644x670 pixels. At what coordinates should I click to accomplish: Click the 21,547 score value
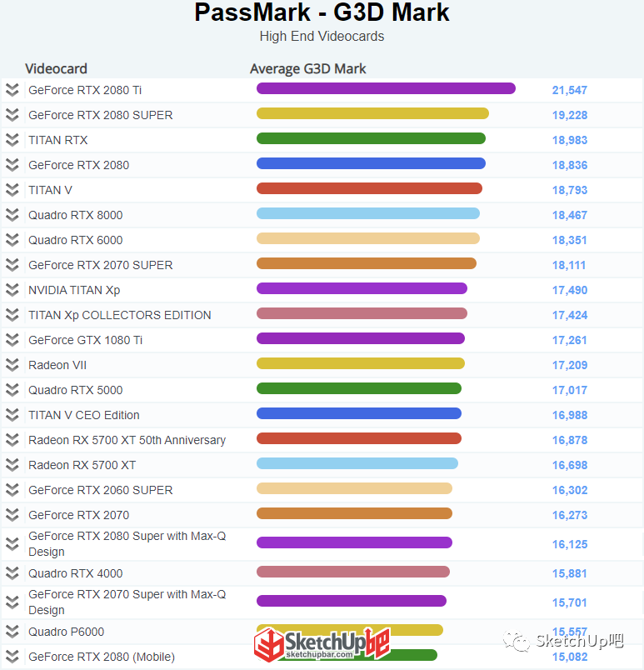[x=570, y=90]
